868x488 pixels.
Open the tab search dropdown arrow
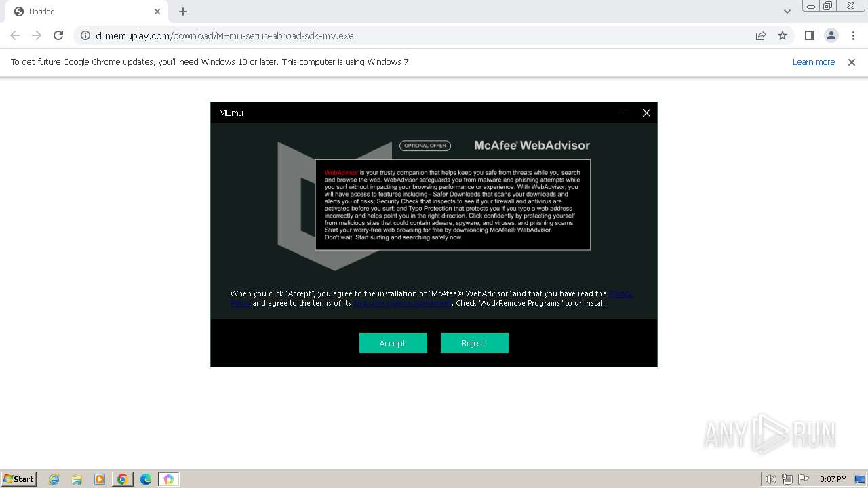point(787,12)
